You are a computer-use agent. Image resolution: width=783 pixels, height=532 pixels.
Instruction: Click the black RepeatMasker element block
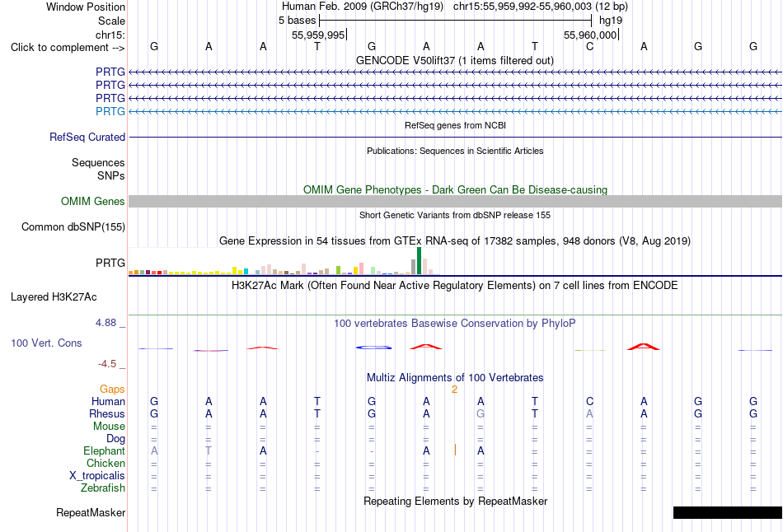click(x=728, y=512)
